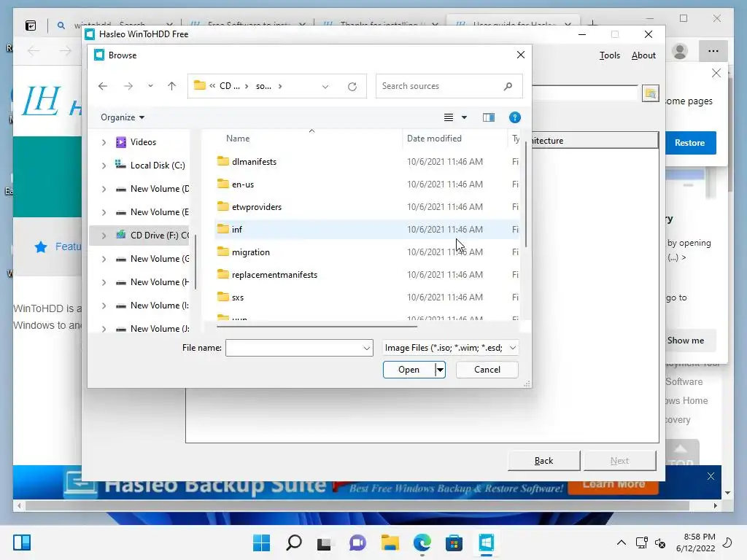Screen dimensions: 747x560
Task: Open Microsoft Edge from the taskbar
Action: pyautogui.click(x=422, y=542)
